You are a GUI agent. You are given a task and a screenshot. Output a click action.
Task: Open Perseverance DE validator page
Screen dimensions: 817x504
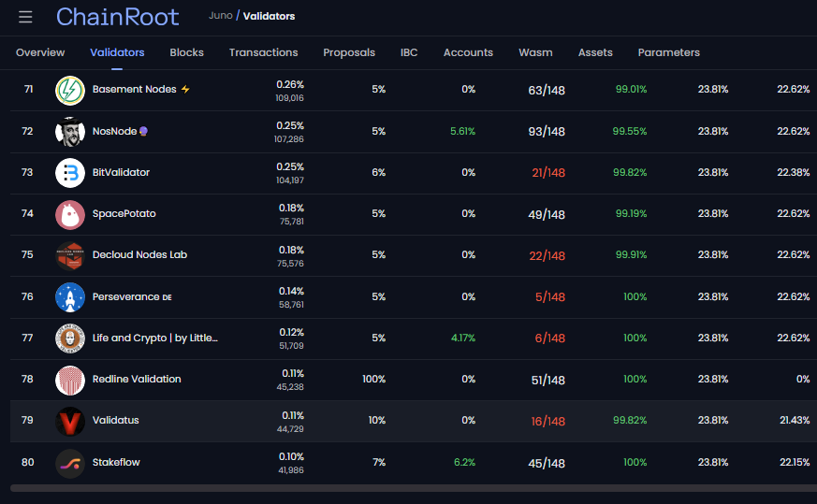click(x=132, y=296)
